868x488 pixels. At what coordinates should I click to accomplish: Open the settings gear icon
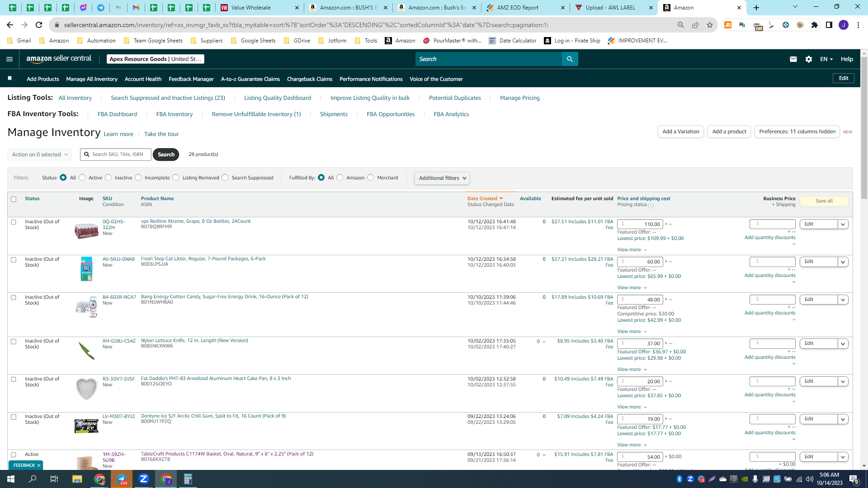point(809,59)
